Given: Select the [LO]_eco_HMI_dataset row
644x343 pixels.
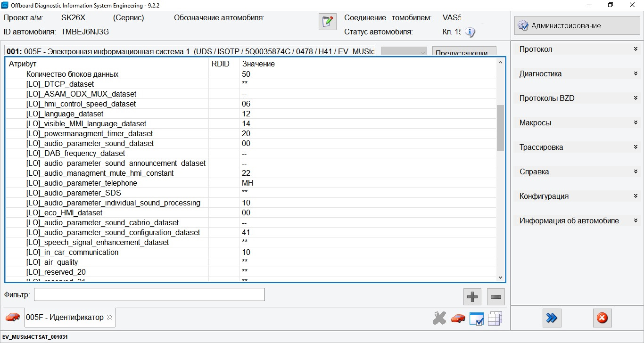Looking at the screenshot, I should click(x=251, y=212).
